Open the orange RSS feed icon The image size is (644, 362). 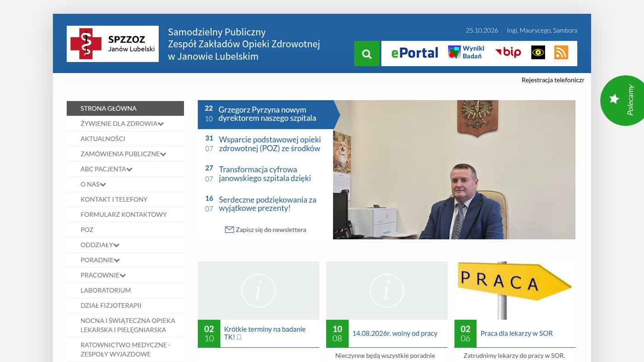click(x=561, y=52)
